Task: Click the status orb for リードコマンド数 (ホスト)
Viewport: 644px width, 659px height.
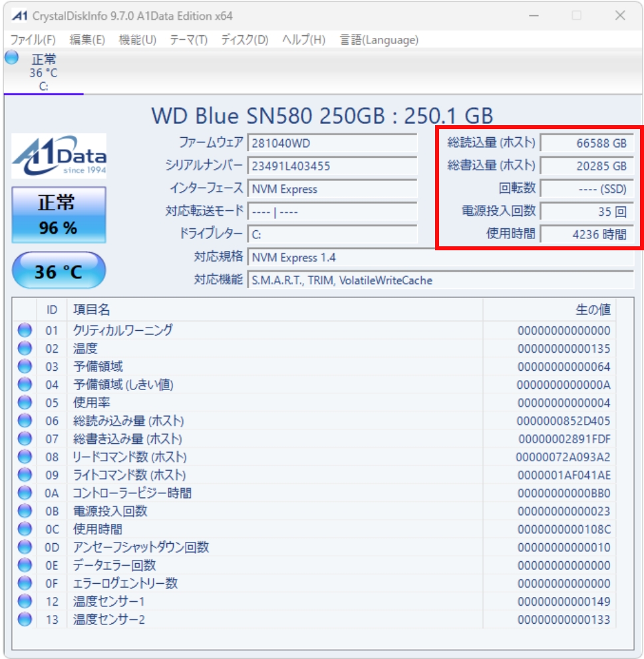Action: coord(25,457)
